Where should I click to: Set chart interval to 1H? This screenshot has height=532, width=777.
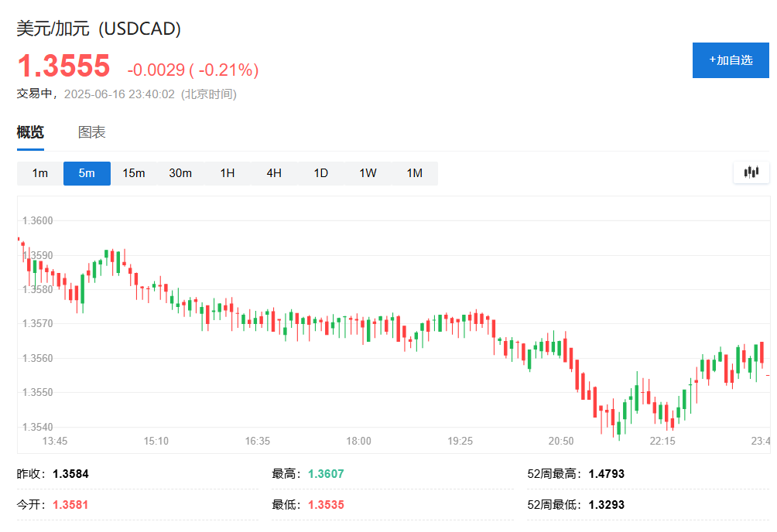pyautogui.click(x=228, y=173)
